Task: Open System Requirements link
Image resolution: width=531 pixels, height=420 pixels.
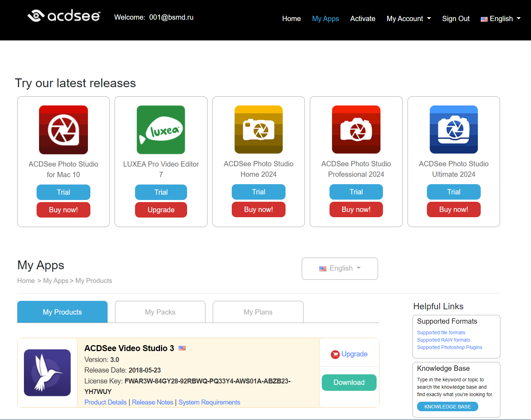Action: tap(209, 402)
